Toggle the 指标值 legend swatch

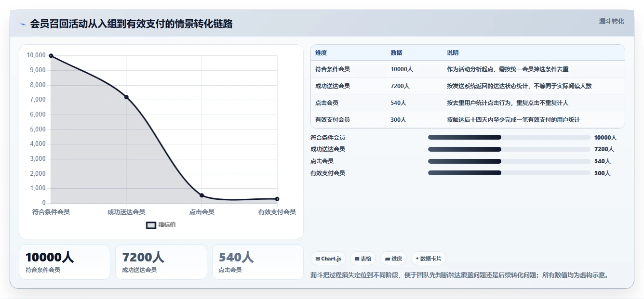click(151, 225)
